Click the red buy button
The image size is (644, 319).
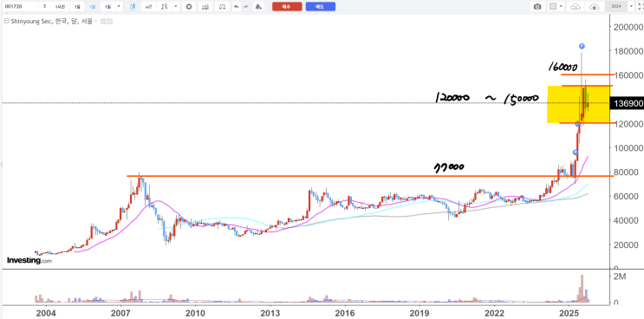tap(287, 7)
